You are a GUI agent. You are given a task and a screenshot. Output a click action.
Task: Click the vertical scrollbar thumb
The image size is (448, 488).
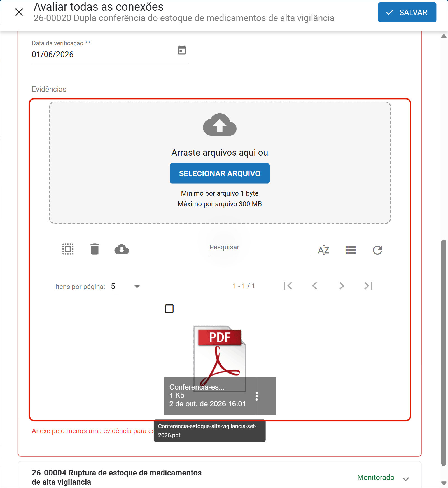[444, 353]
